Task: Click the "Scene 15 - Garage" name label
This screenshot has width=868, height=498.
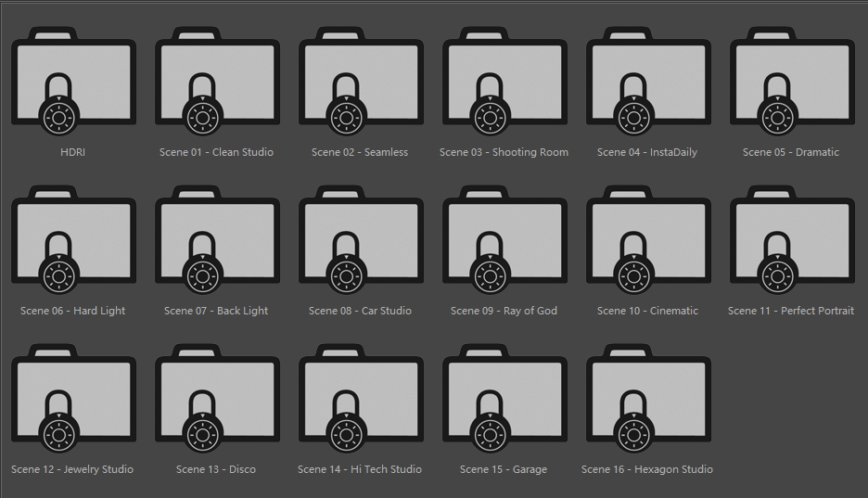Action: pos(504,469)
